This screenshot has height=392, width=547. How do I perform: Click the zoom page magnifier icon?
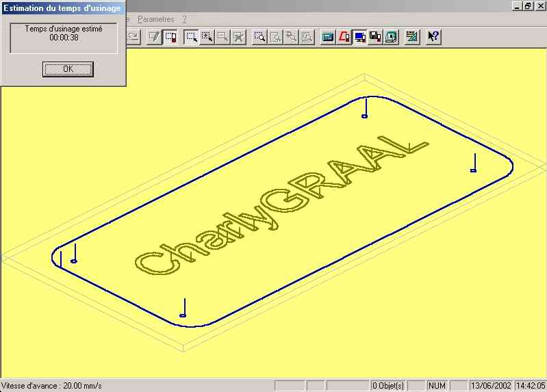click(275, 37)
